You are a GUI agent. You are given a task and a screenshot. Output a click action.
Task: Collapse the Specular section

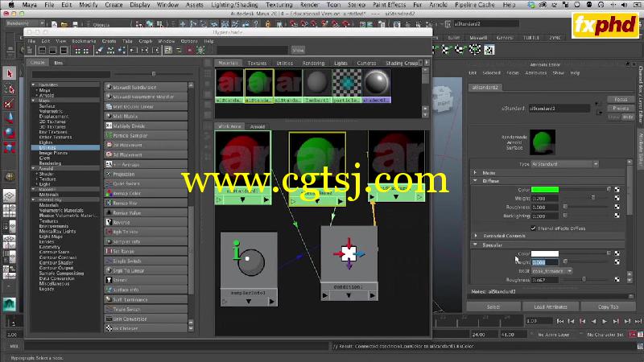(x=476, y=245)
